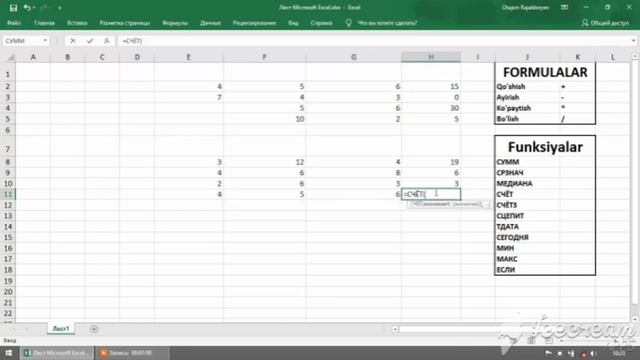Click the ЕСЛИ cell
This screenshot has height=360, width=640.
tap(527, 270)
